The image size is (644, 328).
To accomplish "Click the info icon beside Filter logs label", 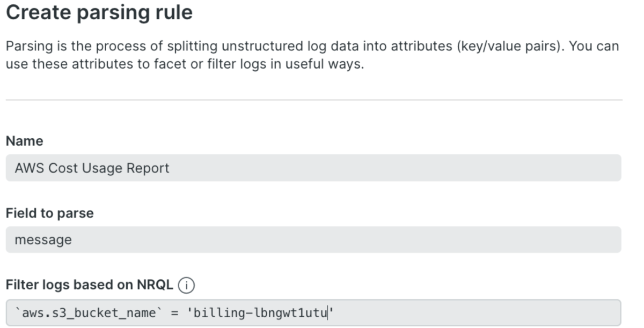I will [186, 286].
